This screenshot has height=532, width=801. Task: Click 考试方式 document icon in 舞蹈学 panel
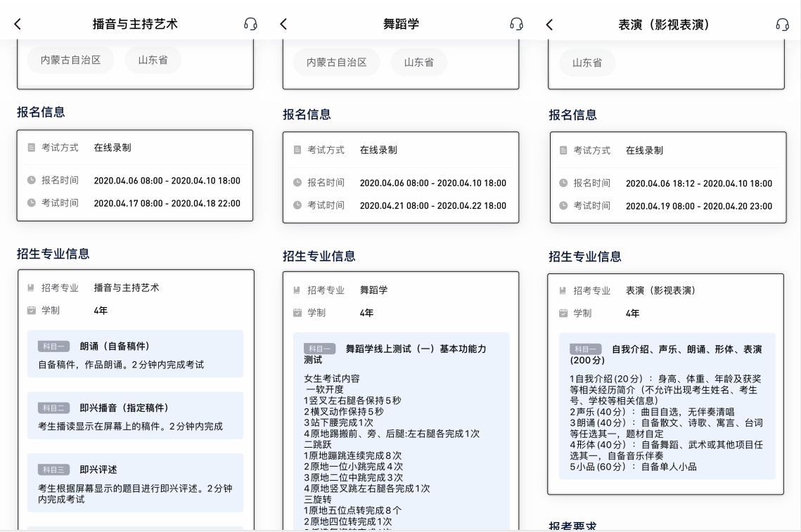tap(297, 150)
